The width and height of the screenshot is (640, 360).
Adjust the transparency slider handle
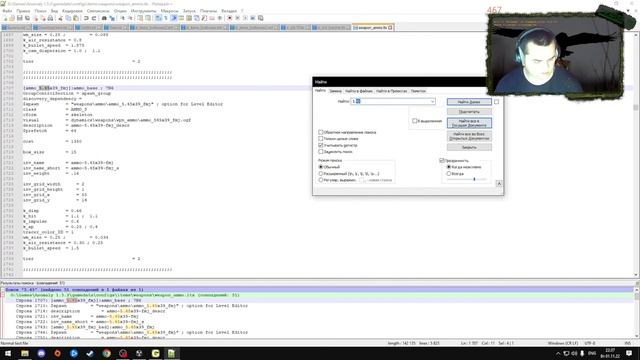[x=474, y=179]
